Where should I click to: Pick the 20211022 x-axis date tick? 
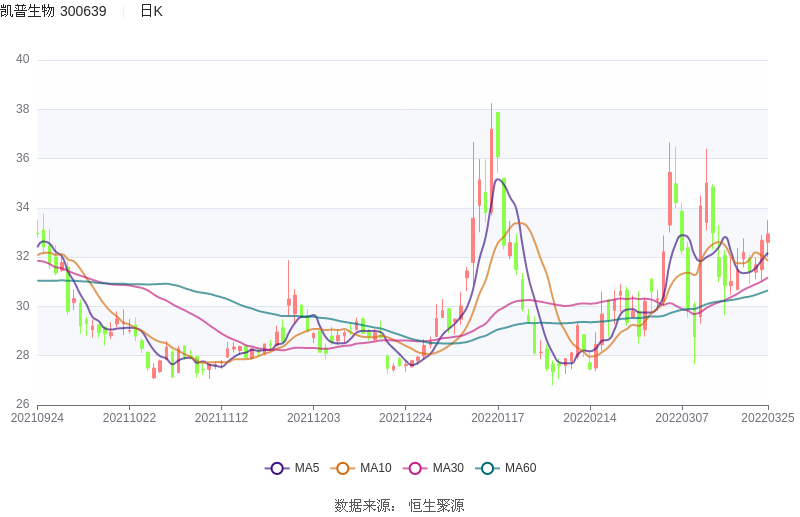pos(130,418)
